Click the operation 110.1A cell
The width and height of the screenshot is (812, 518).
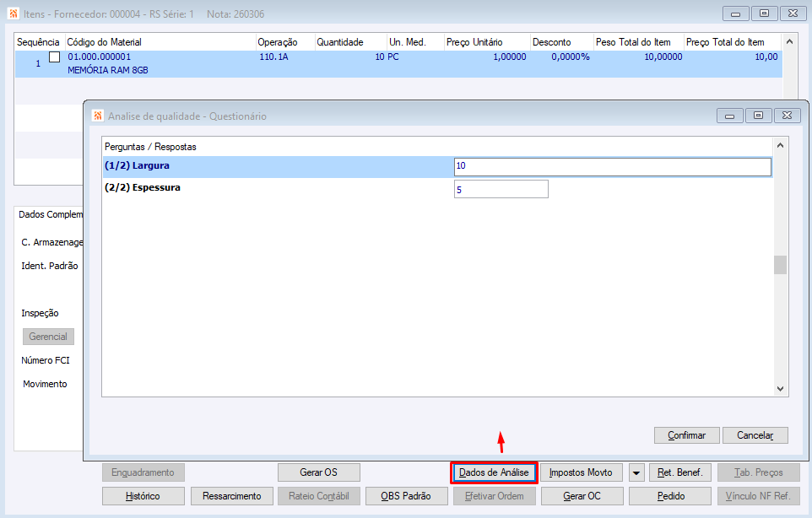[274, 57]
